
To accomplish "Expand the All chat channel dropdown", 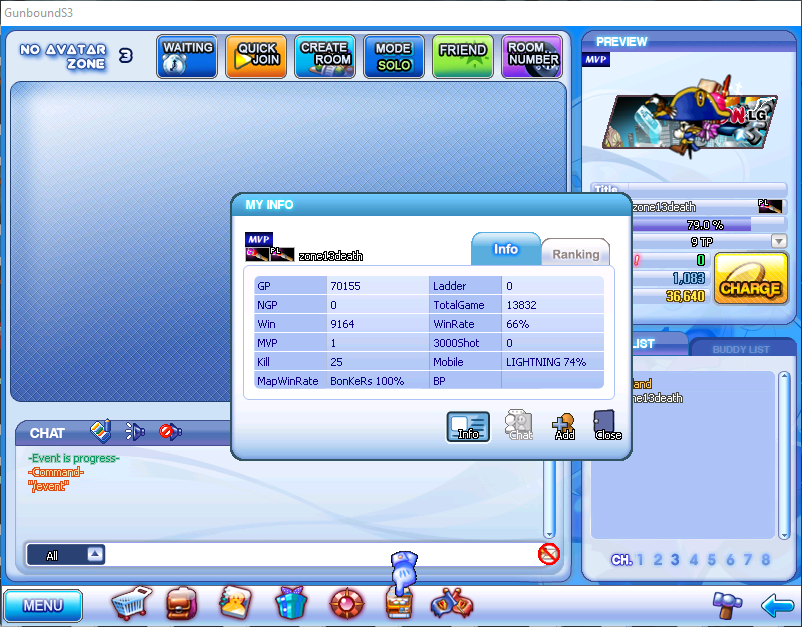I will tap(95, 554).
